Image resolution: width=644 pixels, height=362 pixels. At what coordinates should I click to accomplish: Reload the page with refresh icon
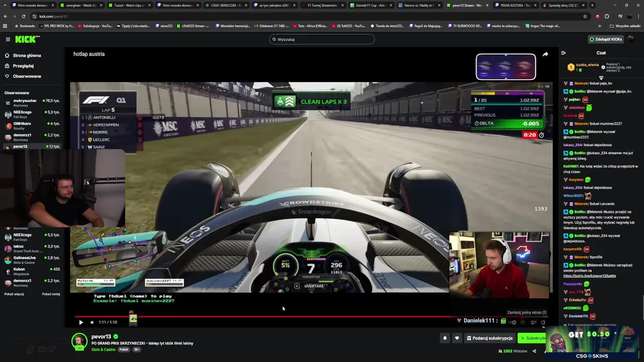point(25,16)
